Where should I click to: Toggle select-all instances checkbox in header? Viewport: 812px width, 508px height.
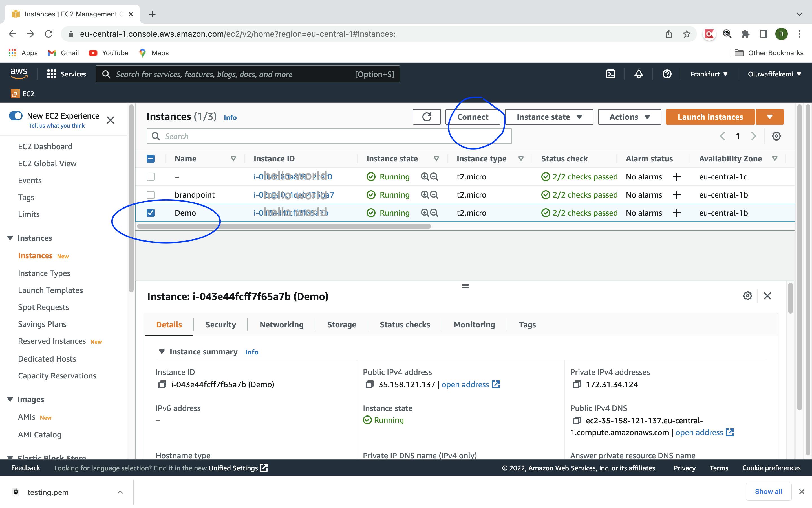pyautogui.click(x=151, y=159)
